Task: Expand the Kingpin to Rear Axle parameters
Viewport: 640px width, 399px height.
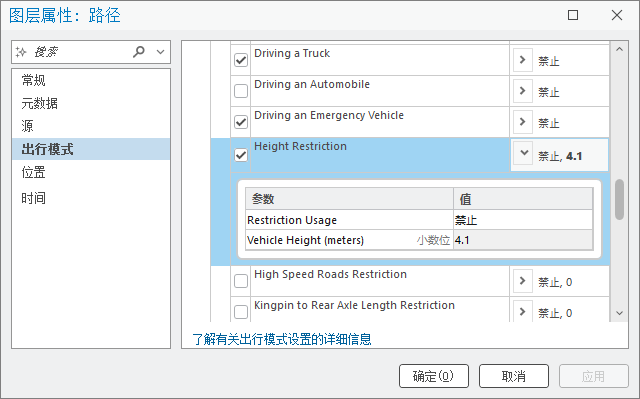Action: (x=522, y=312)
